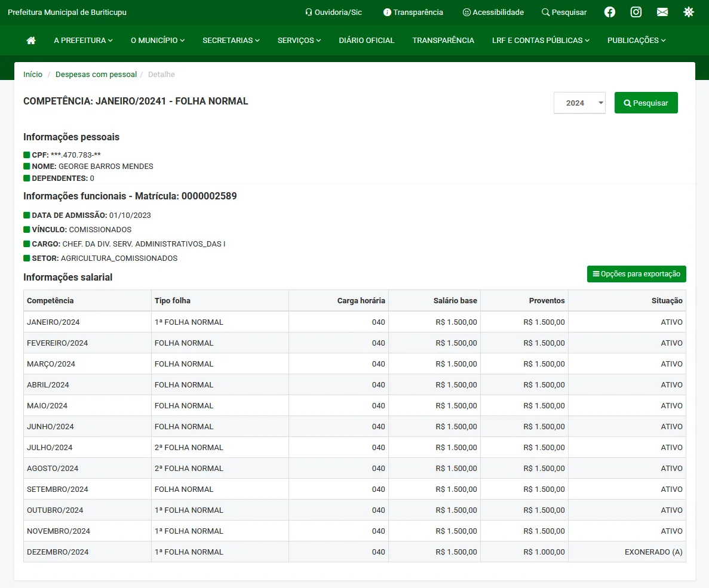
Task: Click Opções para exportação button
Action: [636, 274]
